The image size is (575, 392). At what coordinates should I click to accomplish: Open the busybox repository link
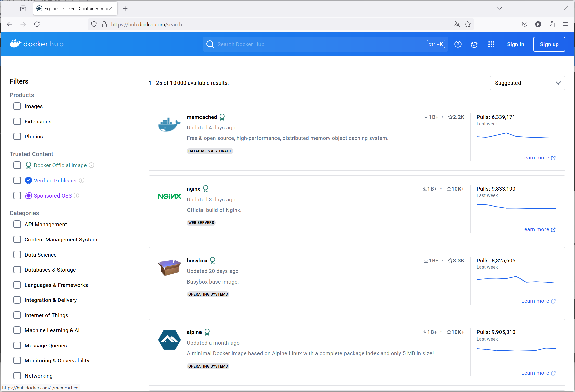coord(197,261)
